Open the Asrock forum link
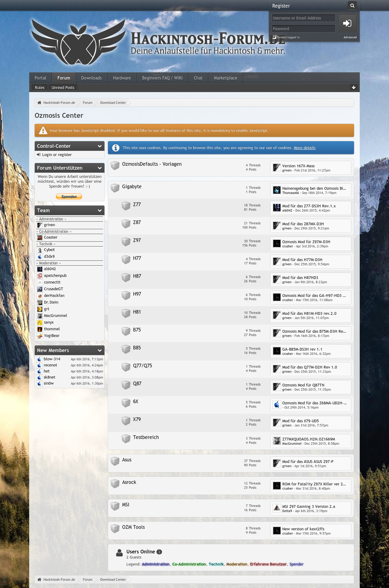The image size is (389, 588). coord(129,482)
